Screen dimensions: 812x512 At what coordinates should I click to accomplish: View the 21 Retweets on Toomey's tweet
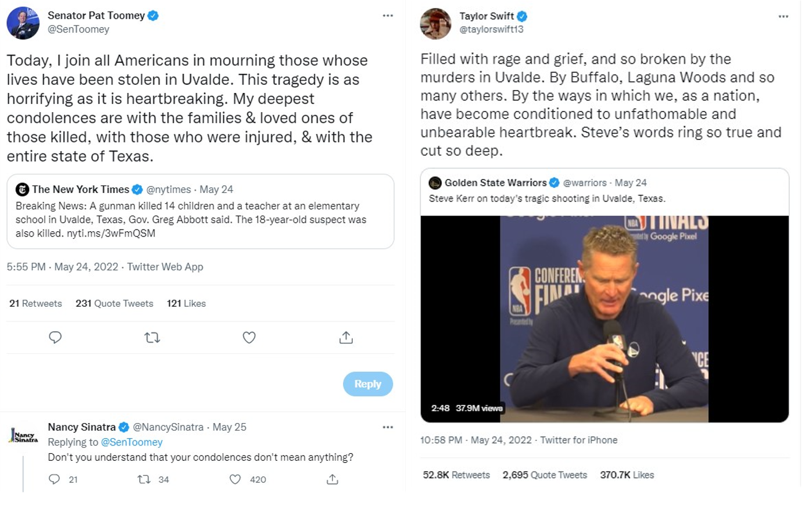pos(35,303)
